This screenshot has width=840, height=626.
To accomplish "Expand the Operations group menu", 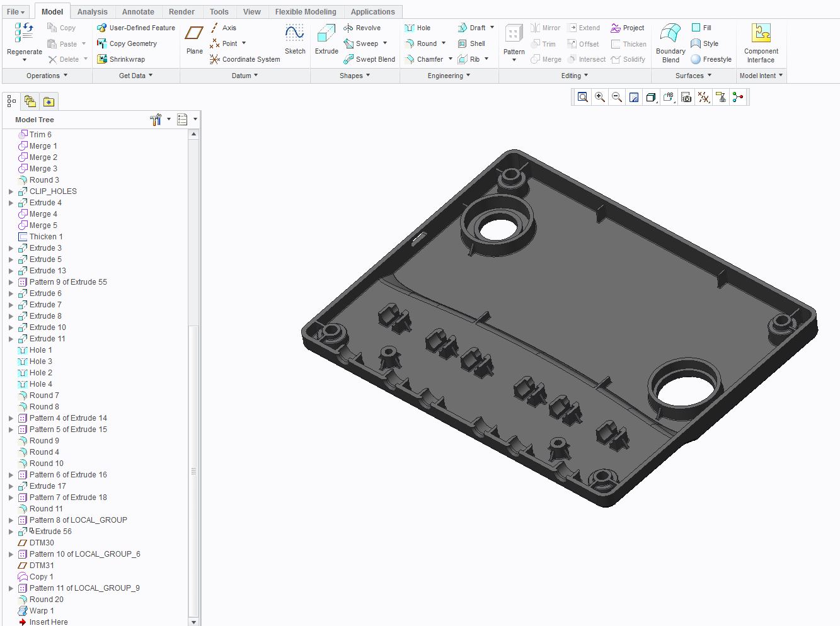I will pos(47,76).
